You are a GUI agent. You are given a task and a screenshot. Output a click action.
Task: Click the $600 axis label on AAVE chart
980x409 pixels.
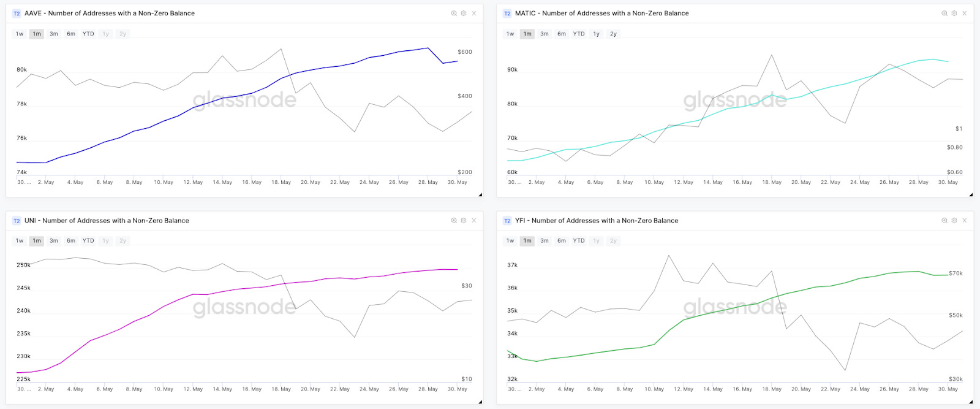coord(465,52)
